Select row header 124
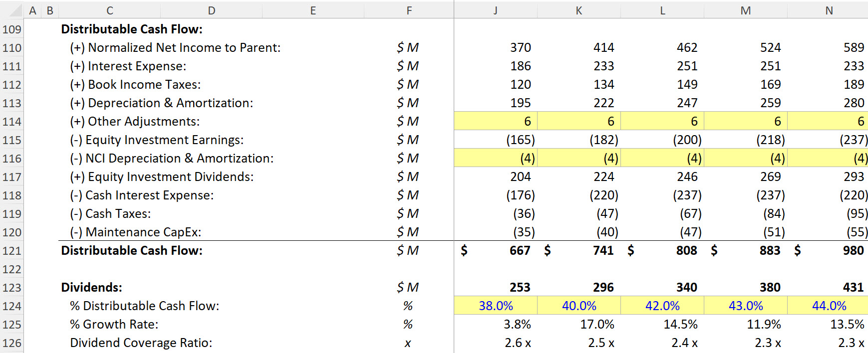 tap(12, 306)
